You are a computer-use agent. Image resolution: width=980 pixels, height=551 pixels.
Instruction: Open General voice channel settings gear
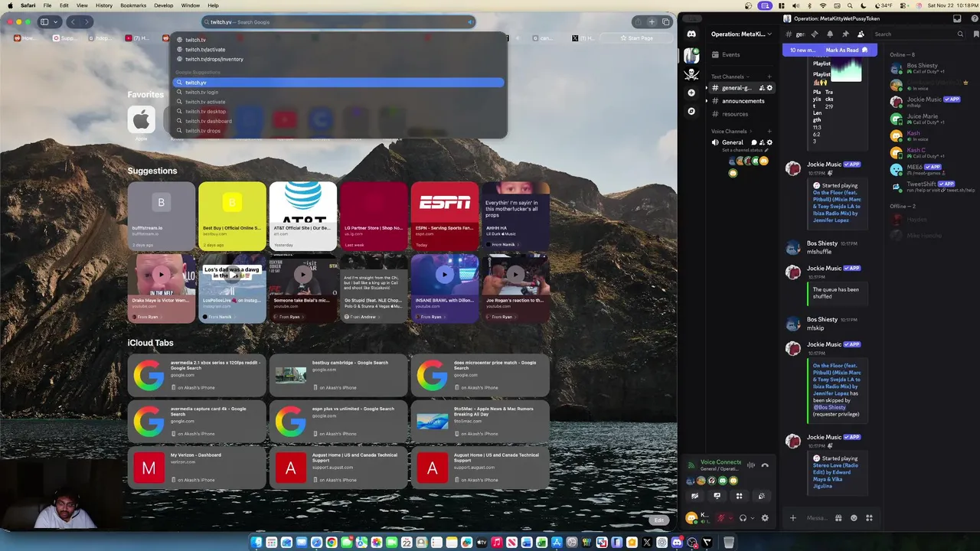769,142
